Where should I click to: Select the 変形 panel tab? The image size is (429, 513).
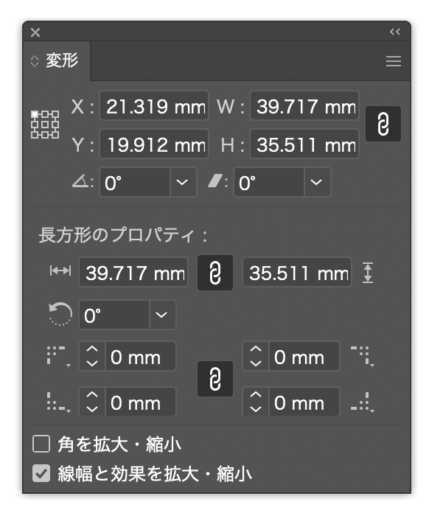coord(56,61)
